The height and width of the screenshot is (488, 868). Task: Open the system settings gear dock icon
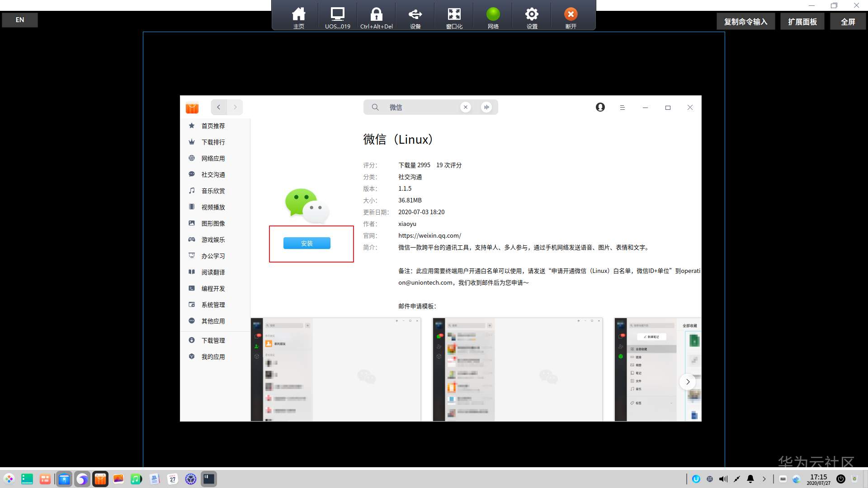(x=191, y=479)
